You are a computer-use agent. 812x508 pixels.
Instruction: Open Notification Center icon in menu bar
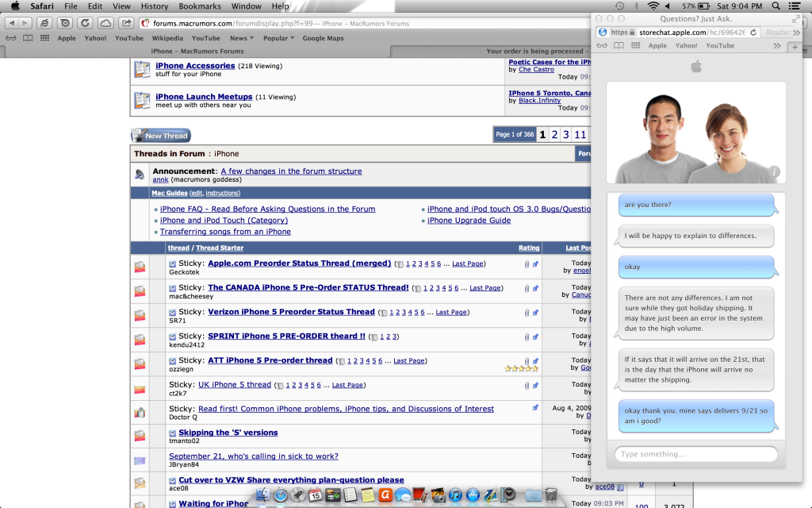(x=795, y=6)
